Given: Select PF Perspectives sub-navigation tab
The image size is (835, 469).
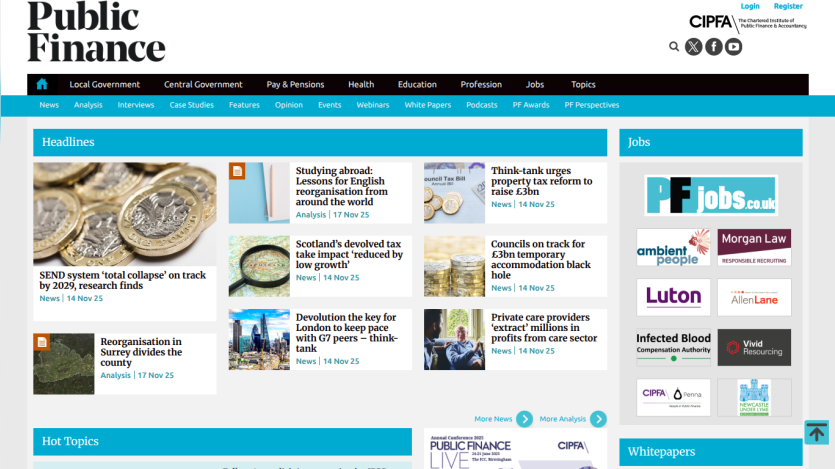Looking at the screenshot, I should click(592, 105).
